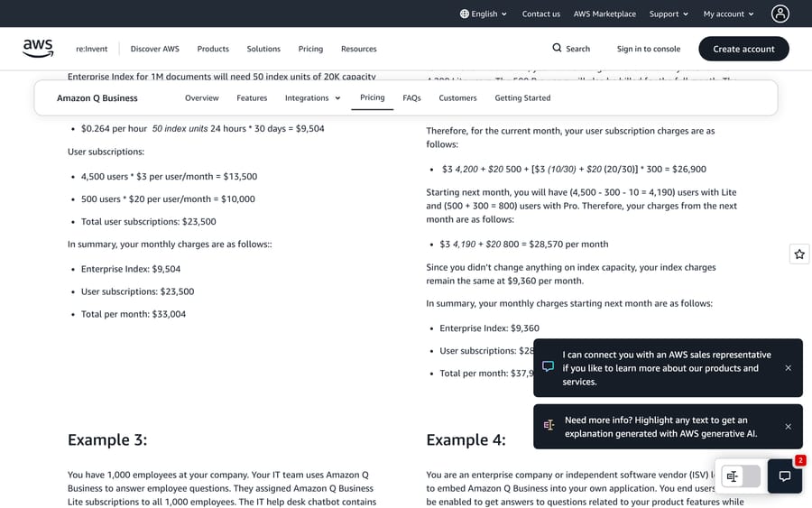The image size is (812, 508).
Task: Click the '500 users * $20' line
Action: point(168,199)
